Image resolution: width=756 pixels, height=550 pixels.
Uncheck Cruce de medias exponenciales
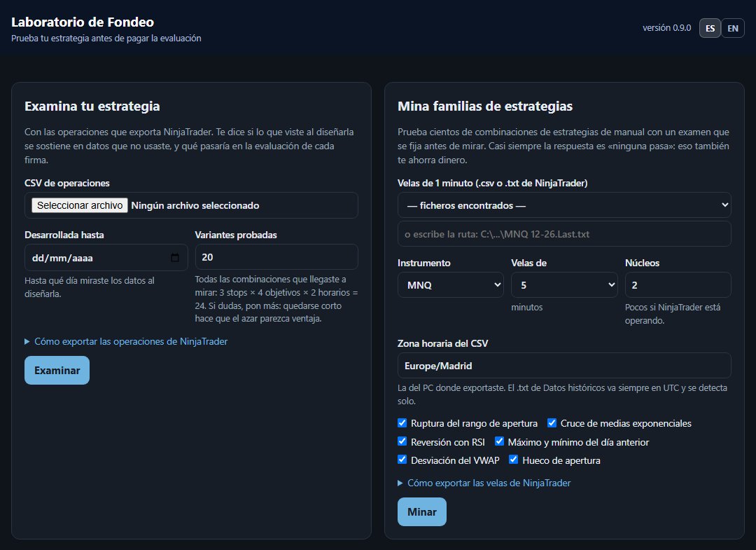(552, 423)
